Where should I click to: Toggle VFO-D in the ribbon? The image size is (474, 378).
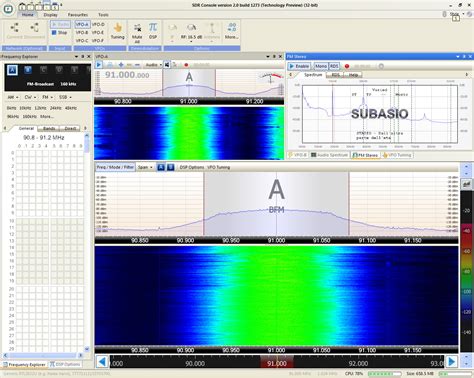click(98, 24)
